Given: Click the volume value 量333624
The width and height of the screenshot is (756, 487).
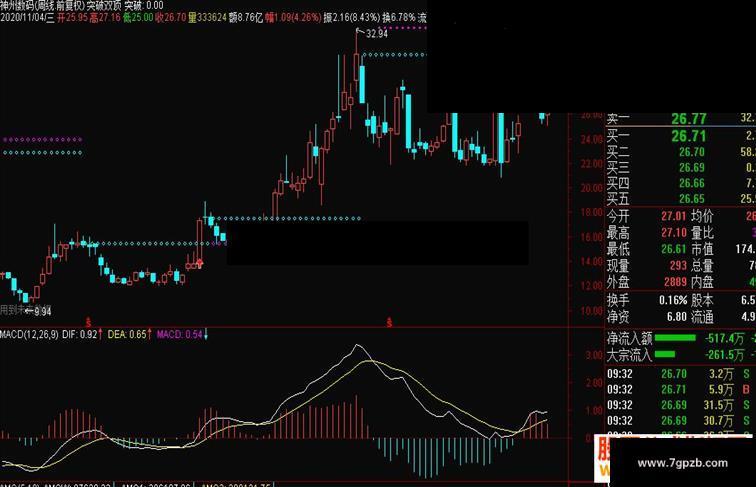Looking at the screenshot, I should (x=207, y=18).
